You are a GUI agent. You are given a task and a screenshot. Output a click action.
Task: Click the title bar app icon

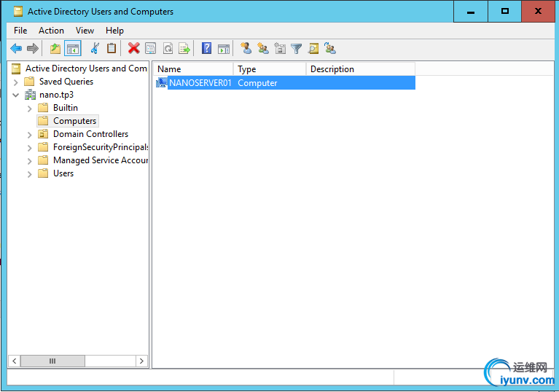click(x=18, y=12)
